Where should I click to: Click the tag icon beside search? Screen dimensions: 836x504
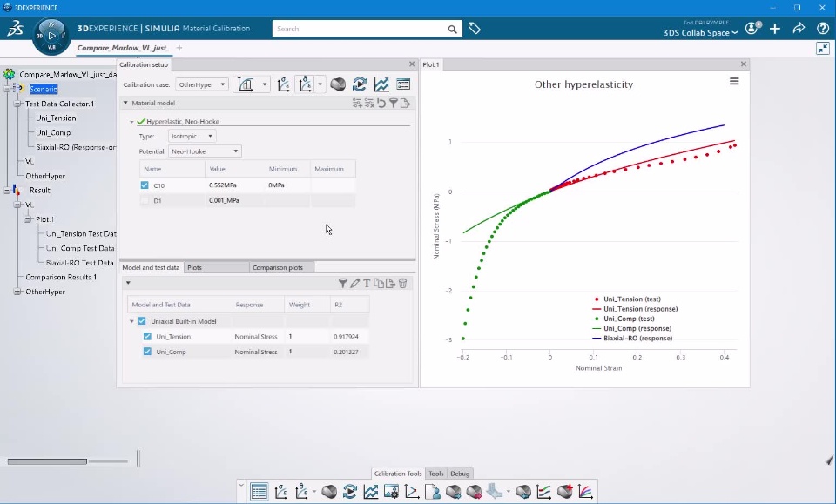[x=474, y=28]
